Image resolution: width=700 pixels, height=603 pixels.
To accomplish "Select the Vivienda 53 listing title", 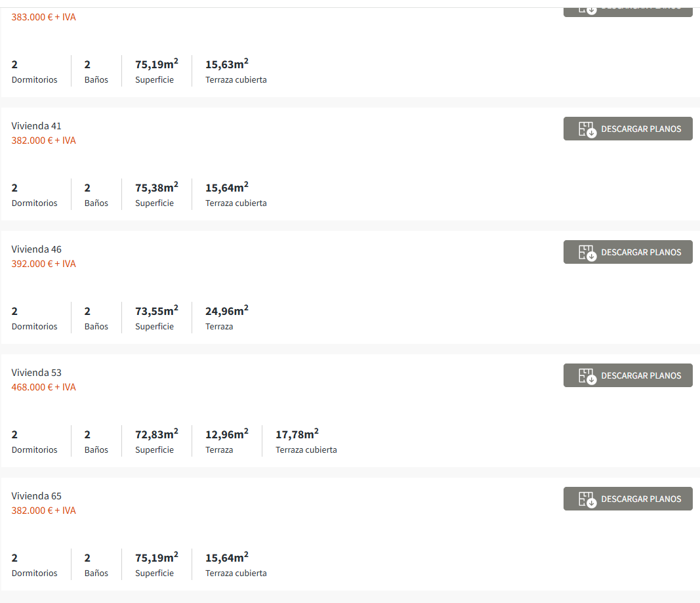I will pyautogui.click(x=37, y=373).
